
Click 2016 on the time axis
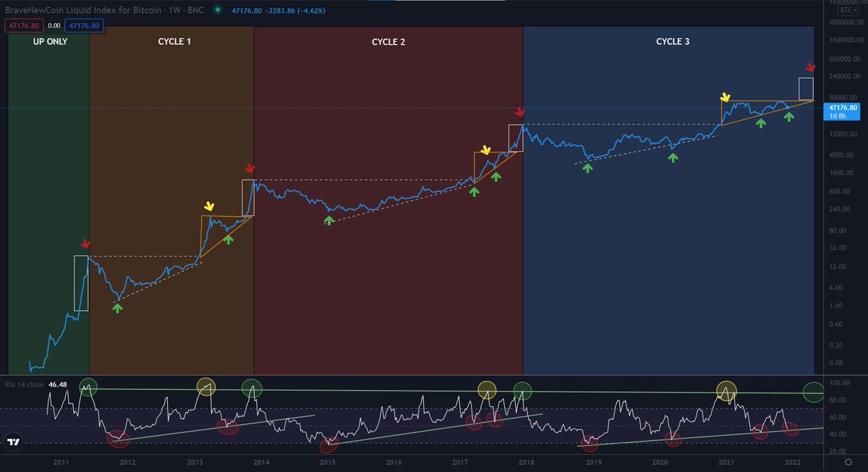(394, 462)
